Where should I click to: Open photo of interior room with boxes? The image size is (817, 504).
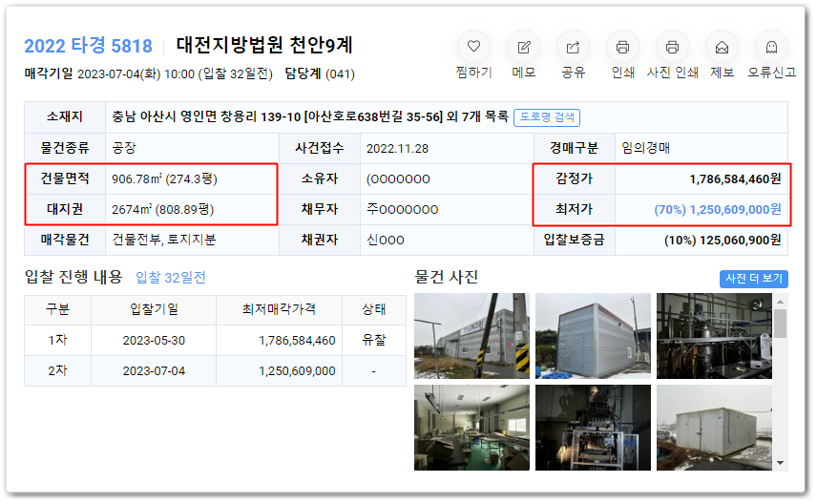click(x=471, y=428)
